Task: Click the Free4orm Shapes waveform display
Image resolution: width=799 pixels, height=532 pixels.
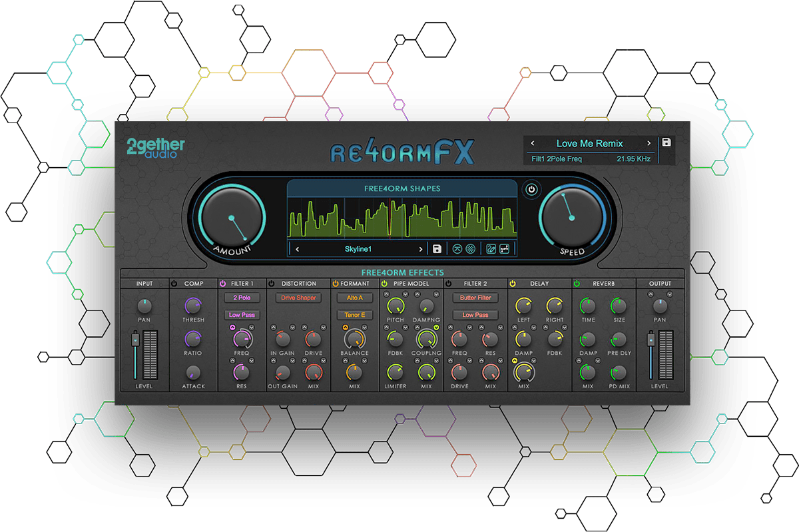Action: point(403,219)
